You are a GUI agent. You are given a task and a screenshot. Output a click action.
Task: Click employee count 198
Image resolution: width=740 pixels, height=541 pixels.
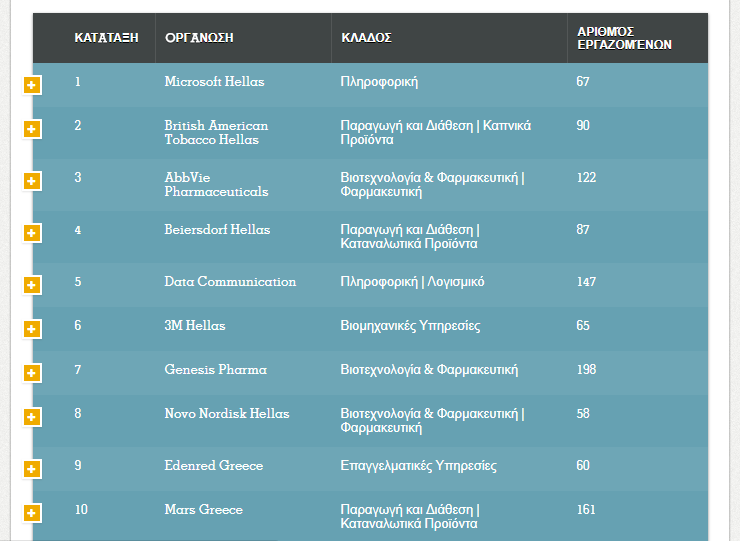click(x=586, y=369)
